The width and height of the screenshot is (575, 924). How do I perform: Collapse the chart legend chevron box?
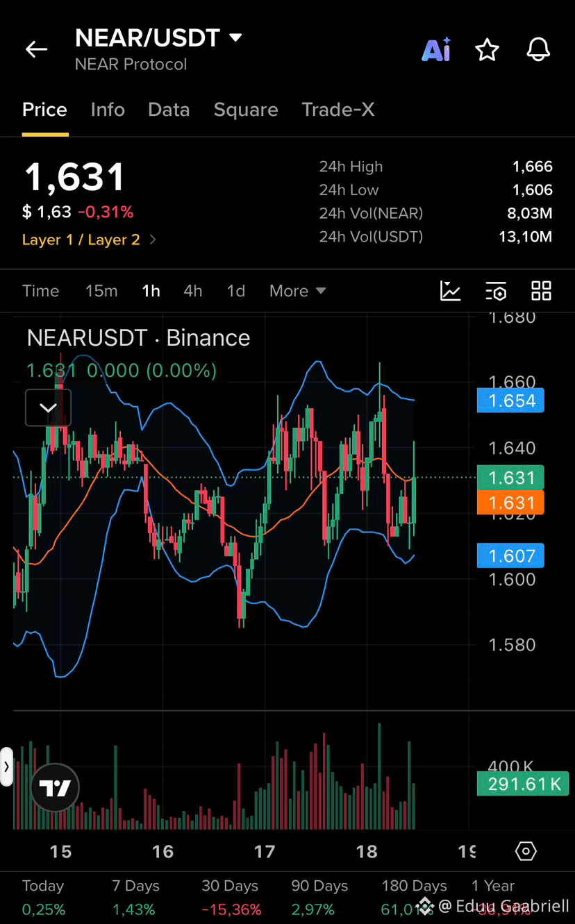click(49, 408)
